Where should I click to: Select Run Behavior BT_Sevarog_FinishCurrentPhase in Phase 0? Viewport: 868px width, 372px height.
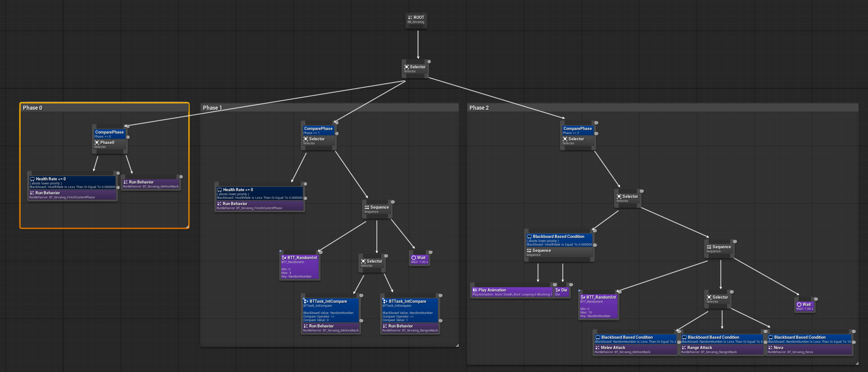pyautogui.click(x=72, y=195)
